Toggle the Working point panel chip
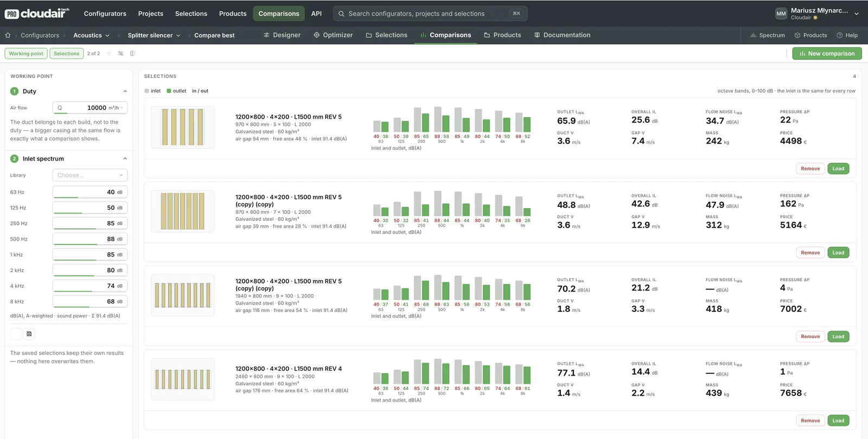 [26, 54]
